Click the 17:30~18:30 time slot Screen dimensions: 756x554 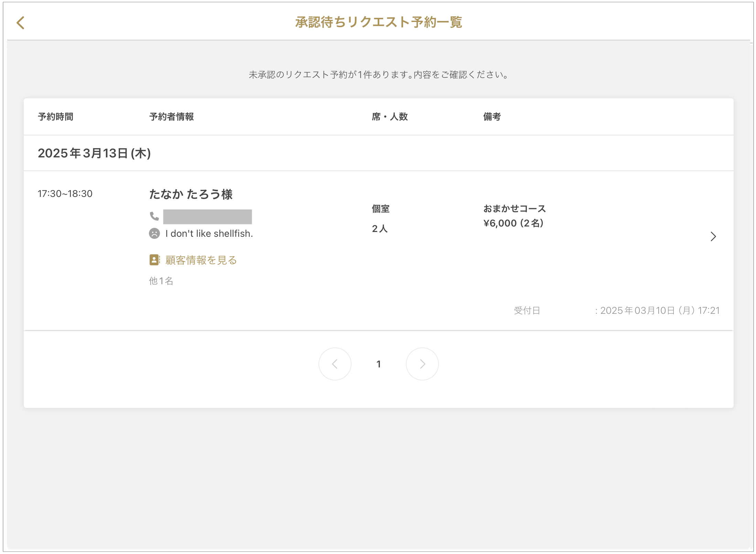click(65, 194)
